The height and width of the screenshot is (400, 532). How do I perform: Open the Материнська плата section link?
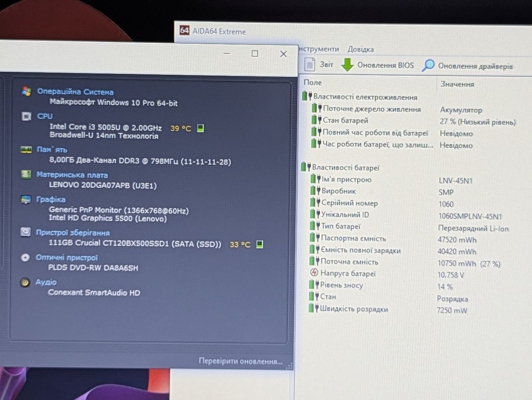(x=72, y=175)
